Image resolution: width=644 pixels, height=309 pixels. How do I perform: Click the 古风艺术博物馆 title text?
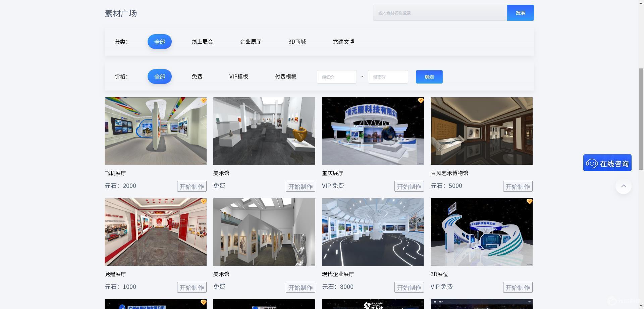coord(449,173)
